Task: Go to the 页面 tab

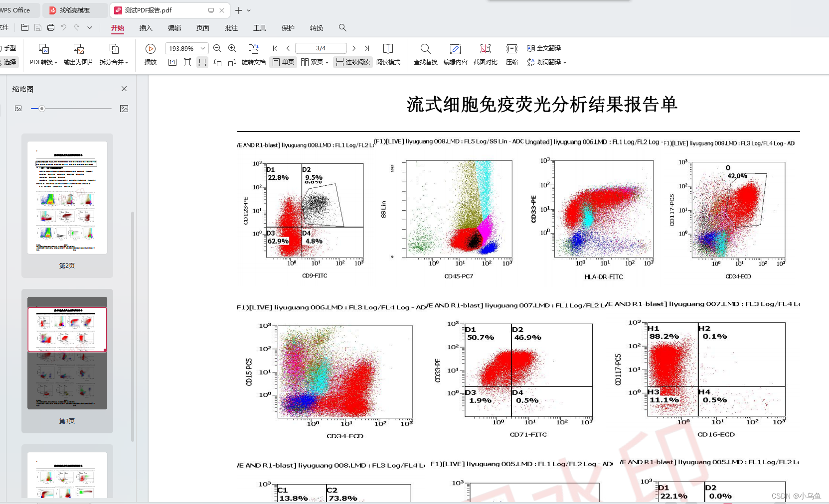Action: [x=203, y=28]
